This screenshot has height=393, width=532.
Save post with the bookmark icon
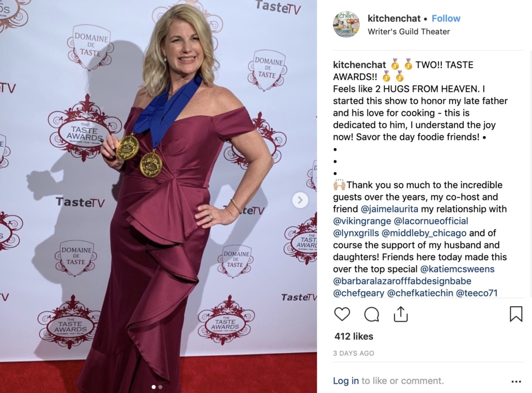point(515,314)
